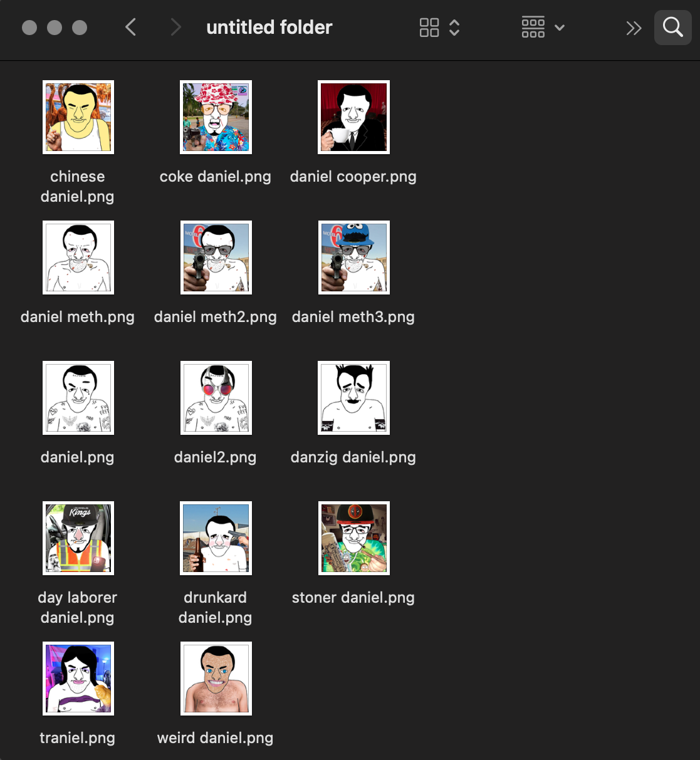
Task: Click the file name 'day laborer daniel.png'
Action: click(78, 608)
